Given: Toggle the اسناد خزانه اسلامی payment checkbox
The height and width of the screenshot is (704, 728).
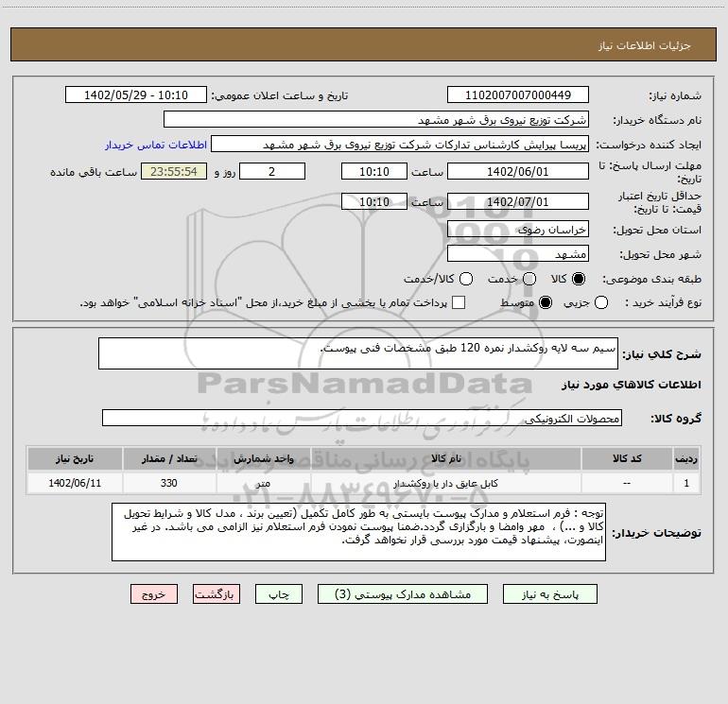Looking at the screenshot, I should coord(459,302).
